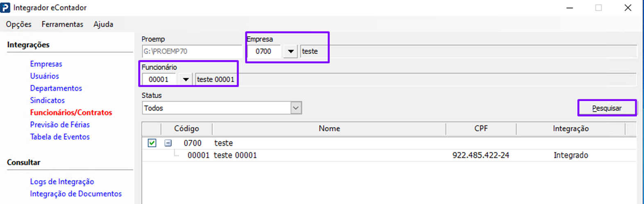The width and height of the screenshot is (644, 204).
Task: Open the Sindicatos integration link
Action: [x=47, y=100]
